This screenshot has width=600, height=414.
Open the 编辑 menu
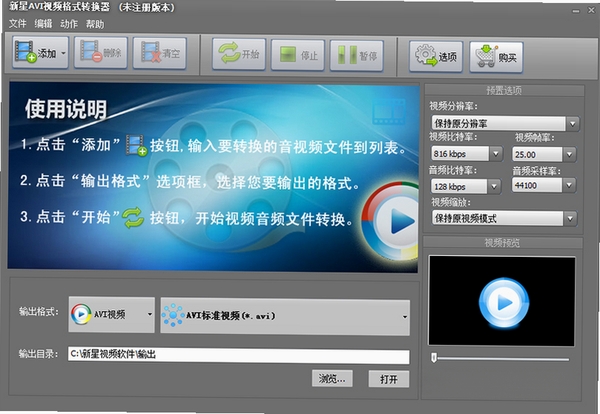pos(43,24)
